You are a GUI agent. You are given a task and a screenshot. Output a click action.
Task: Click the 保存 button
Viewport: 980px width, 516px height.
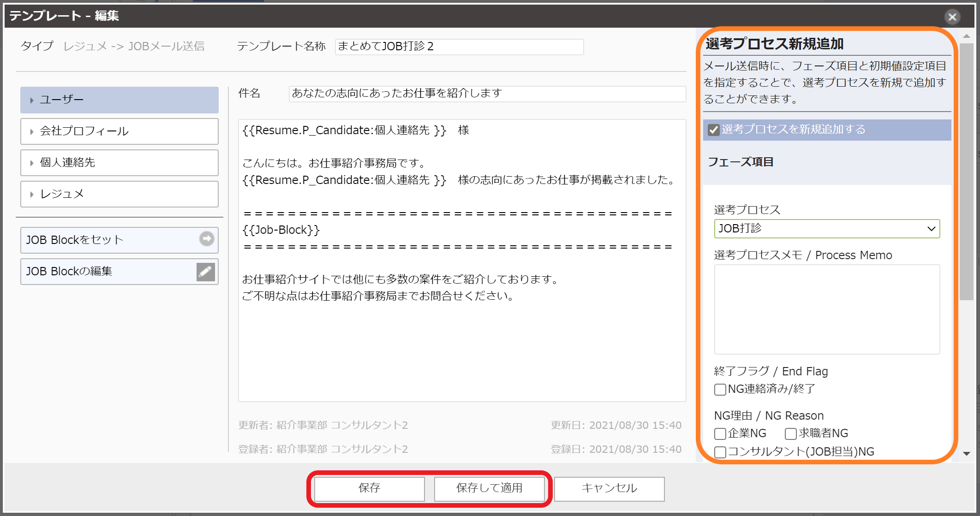point(369,488)
